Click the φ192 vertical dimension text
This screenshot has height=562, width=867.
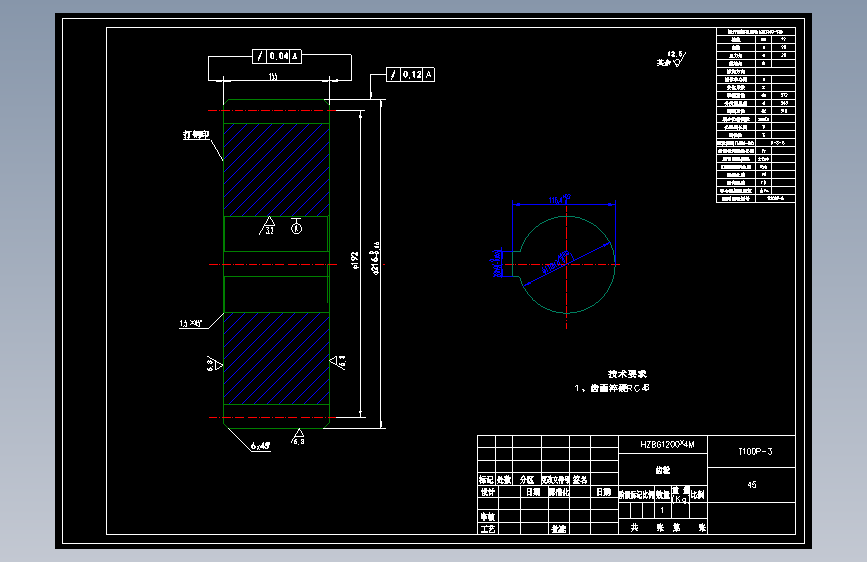pos(355,261)
